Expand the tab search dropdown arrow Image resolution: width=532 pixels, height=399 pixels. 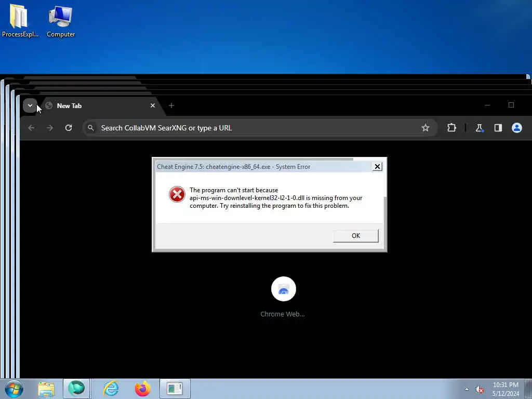pyautogui.click(x=30, y=105)
